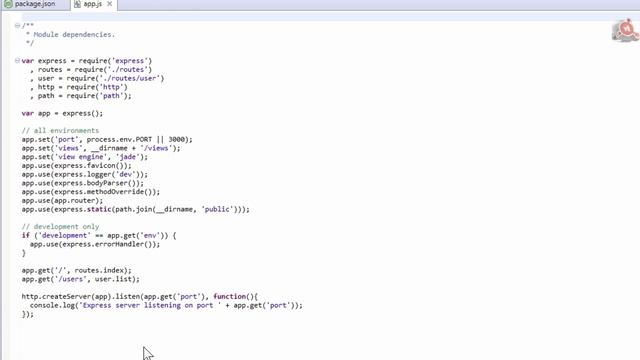Click the app.get('/users', user.list) line
The width and height of the screenshot is (640, 360).
[x=80, y=279]
